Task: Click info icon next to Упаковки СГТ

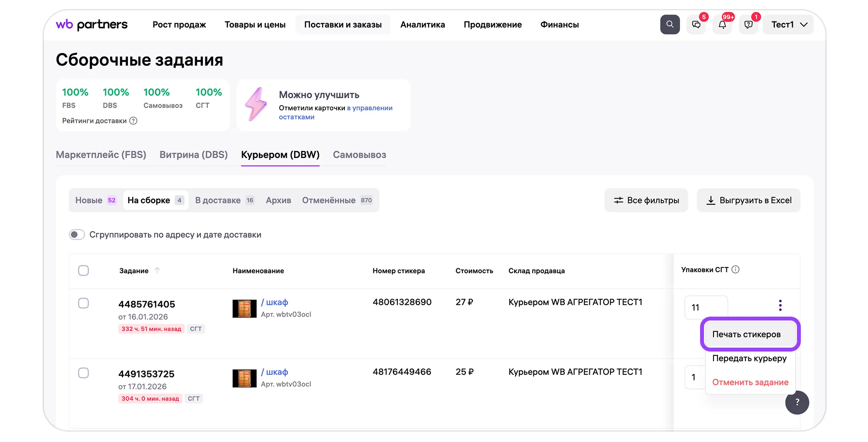Action: click(x=735, y=270)
